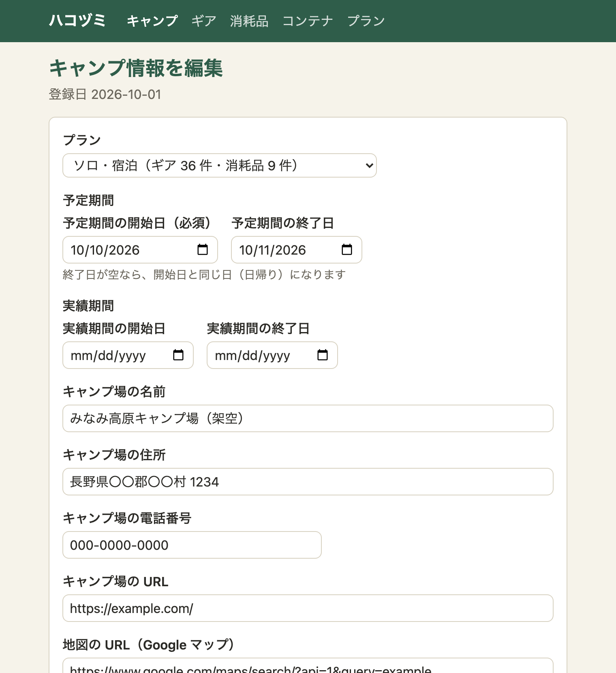The width and height of the screenshot is (616, 673).
Task: Click the キャンプ情報を編集 page heading
Action: click(x=136, y=68)
